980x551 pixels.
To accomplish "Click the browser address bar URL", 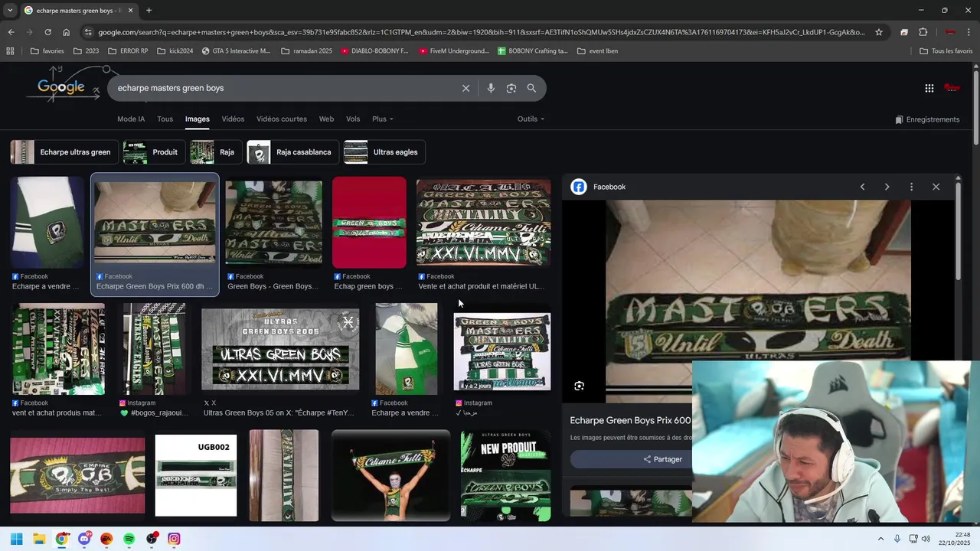I will (481, 32).
